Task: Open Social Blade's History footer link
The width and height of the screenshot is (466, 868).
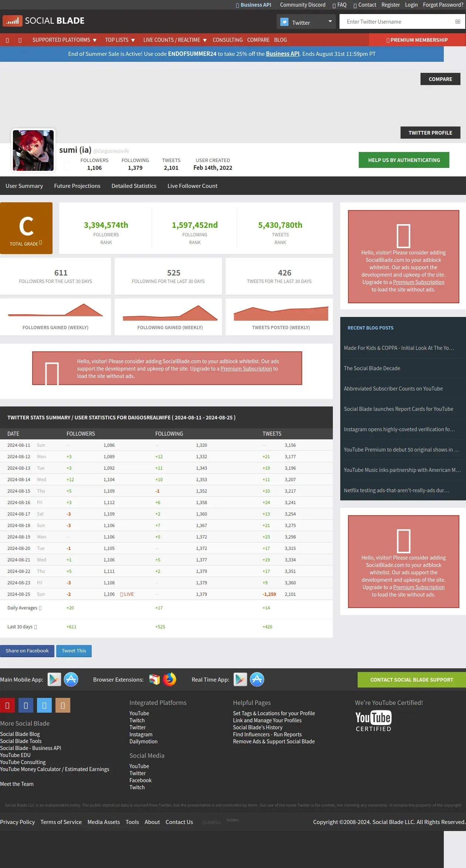Action: click(258, 727)
